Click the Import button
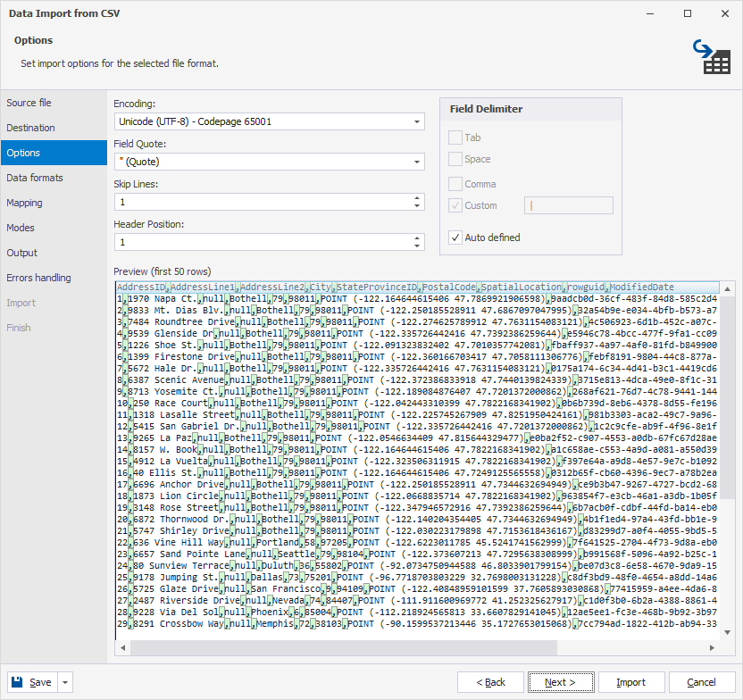Image resolution: width=743 pixels, height=700 pixels. [x=631, y=682]
